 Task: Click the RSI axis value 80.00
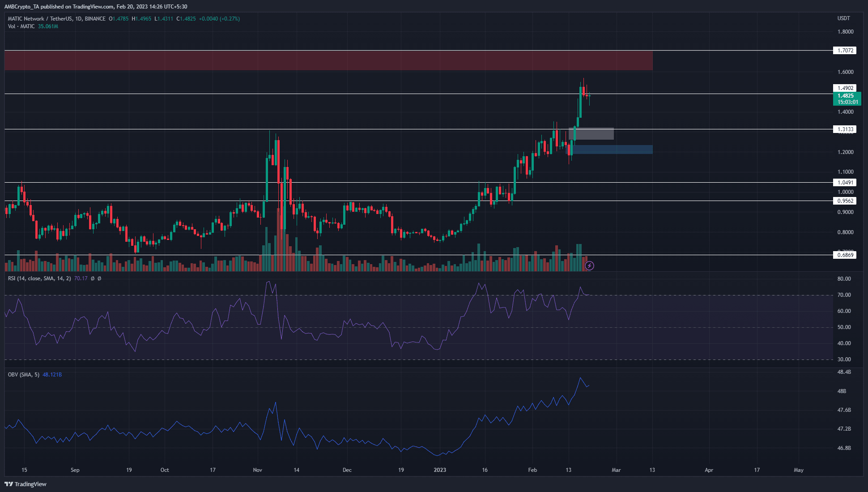[844, 279]
